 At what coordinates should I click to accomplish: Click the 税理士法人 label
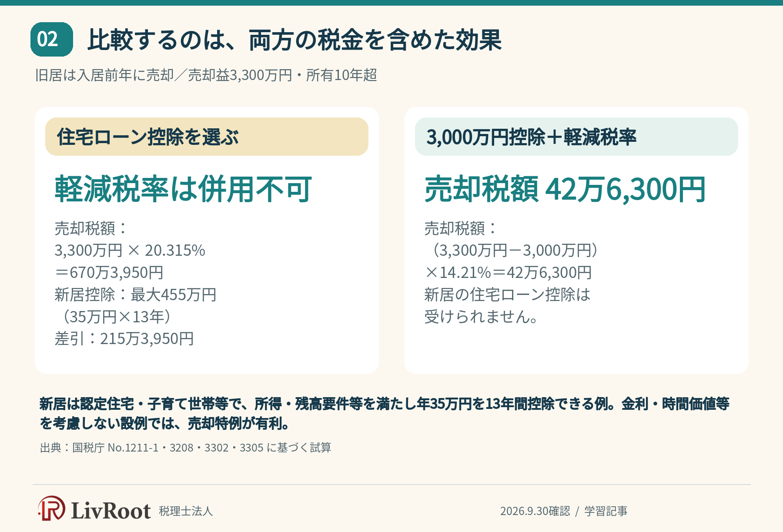pos(186,511)
